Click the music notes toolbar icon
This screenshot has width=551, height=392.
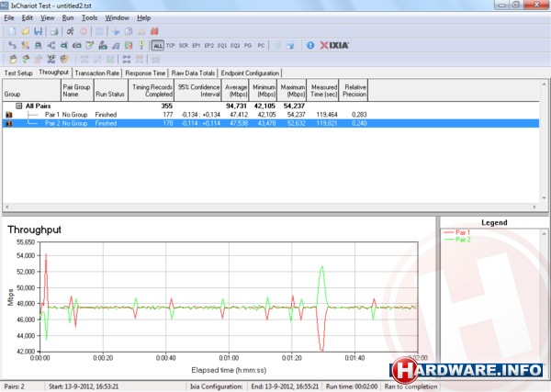pyautogui.click(x=116, y=45)
